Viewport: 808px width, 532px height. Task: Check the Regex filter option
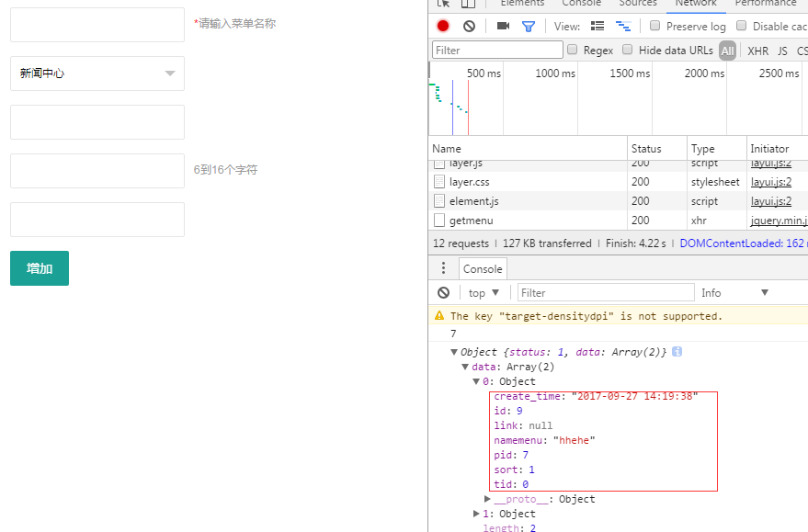pos(573,50)
